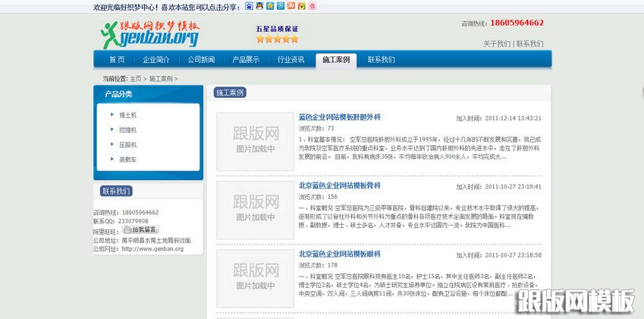644x319 pixels.
Task: Select 压路机 product category
Action: pyautogui.click(x=127, y=145)
